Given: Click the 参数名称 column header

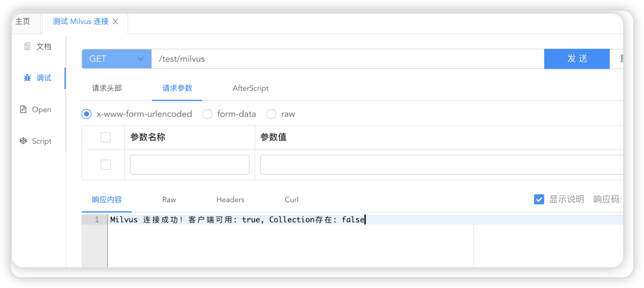Looking at the screenshot, I should click(x=148, y=137).
